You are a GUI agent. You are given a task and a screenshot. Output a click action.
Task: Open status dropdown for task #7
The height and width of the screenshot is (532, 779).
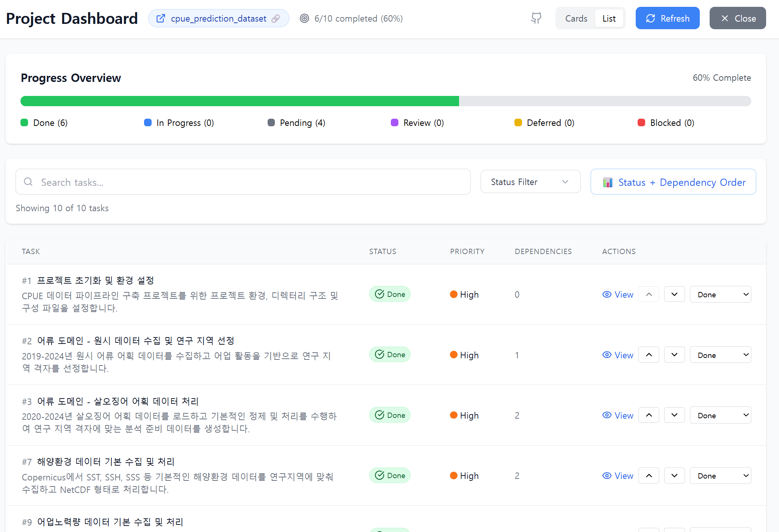[720, 476]
